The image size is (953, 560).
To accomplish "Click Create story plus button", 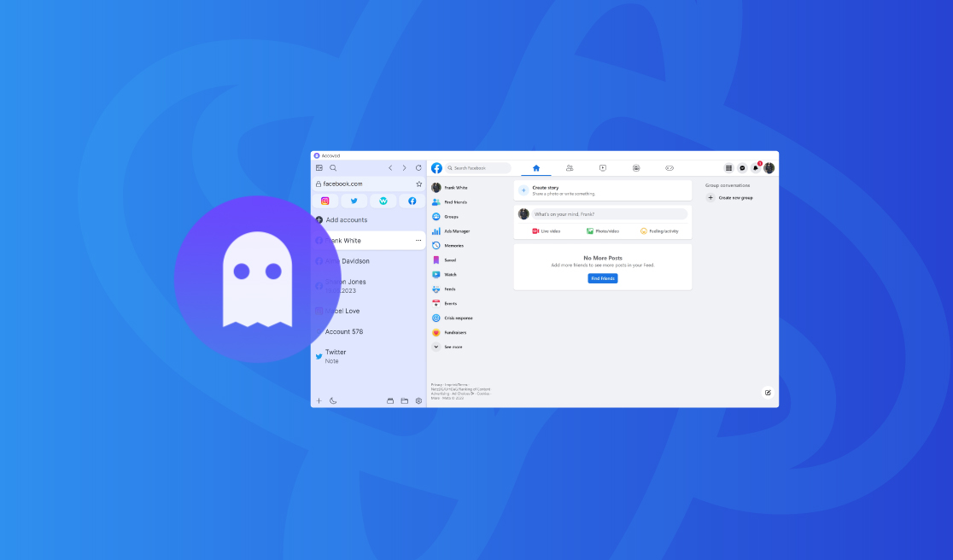I will pos(523,190).
